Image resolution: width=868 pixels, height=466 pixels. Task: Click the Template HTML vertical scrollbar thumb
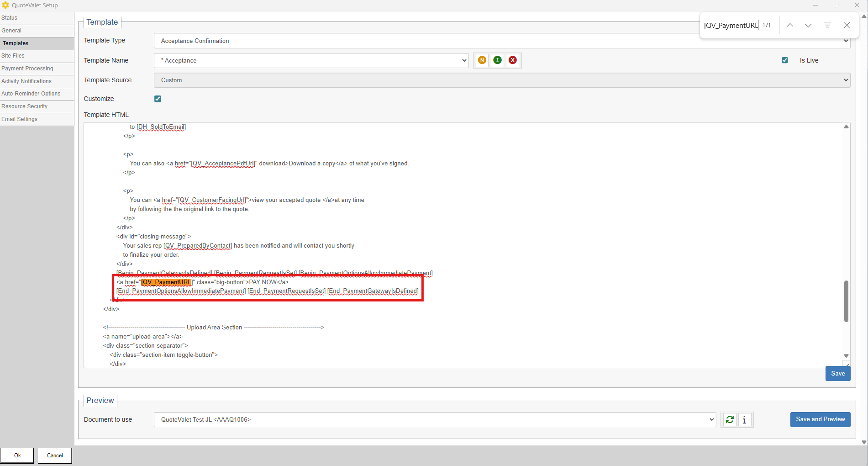tap(846, 302)
